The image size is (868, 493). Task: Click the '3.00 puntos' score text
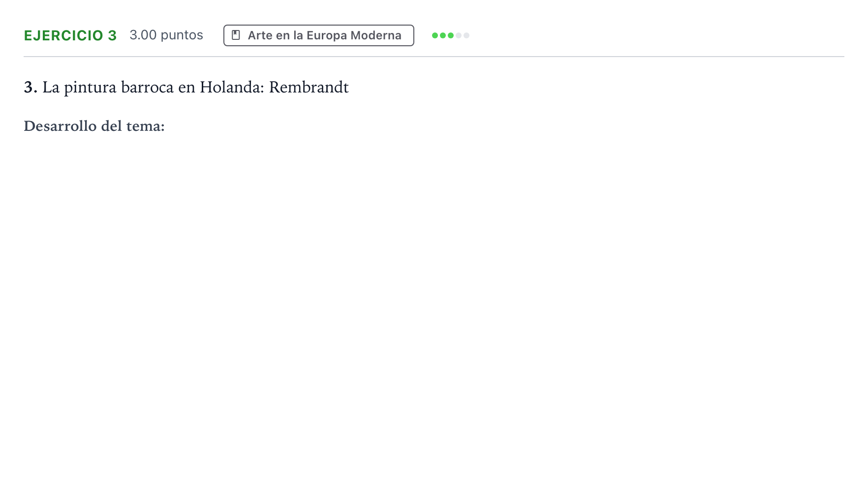pyautogui.click(x=166, y=35)
